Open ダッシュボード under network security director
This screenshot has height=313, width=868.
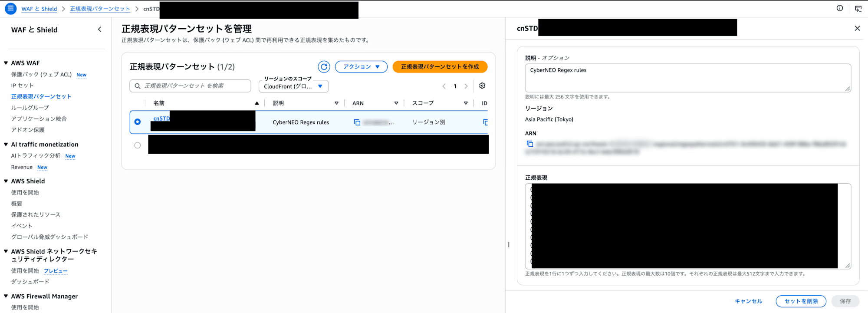point(30,282)
